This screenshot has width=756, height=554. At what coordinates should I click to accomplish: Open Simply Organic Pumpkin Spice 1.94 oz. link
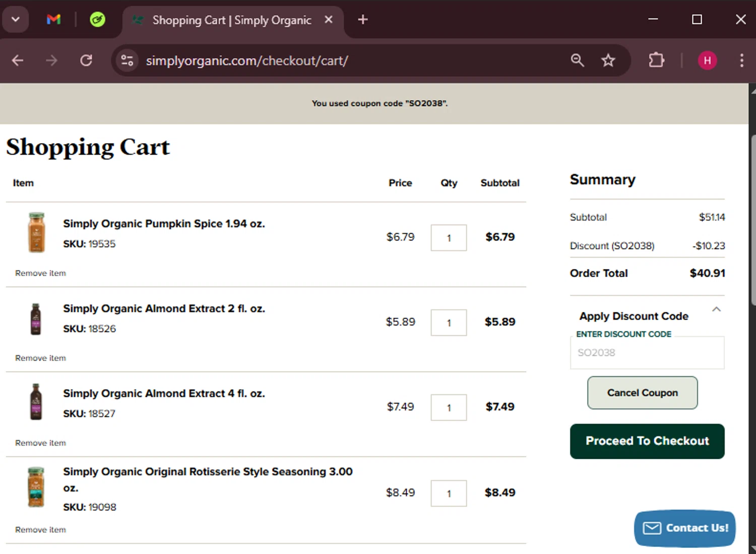pyautogui.click(x=164, y=224)
